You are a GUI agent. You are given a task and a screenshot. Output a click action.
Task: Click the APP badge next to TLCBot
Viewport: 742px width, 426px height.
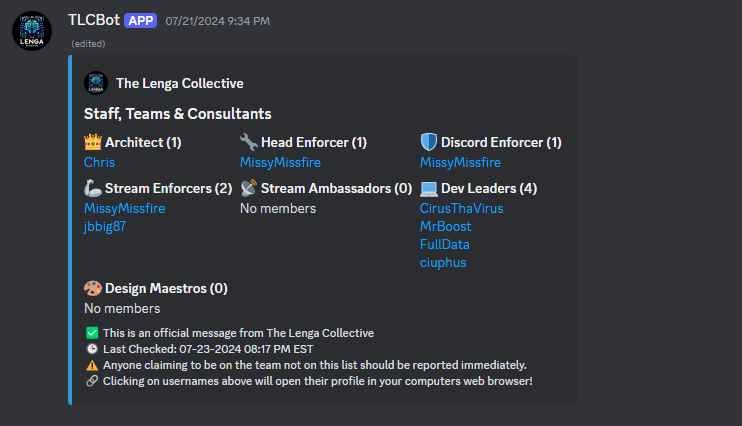[x=140, y=20]
